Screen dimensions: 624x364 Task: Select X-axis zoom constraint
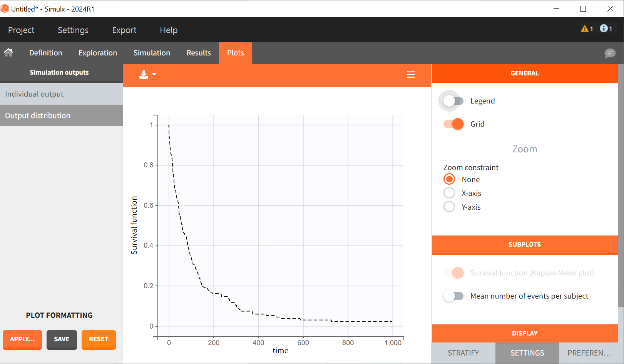[449, 193]
